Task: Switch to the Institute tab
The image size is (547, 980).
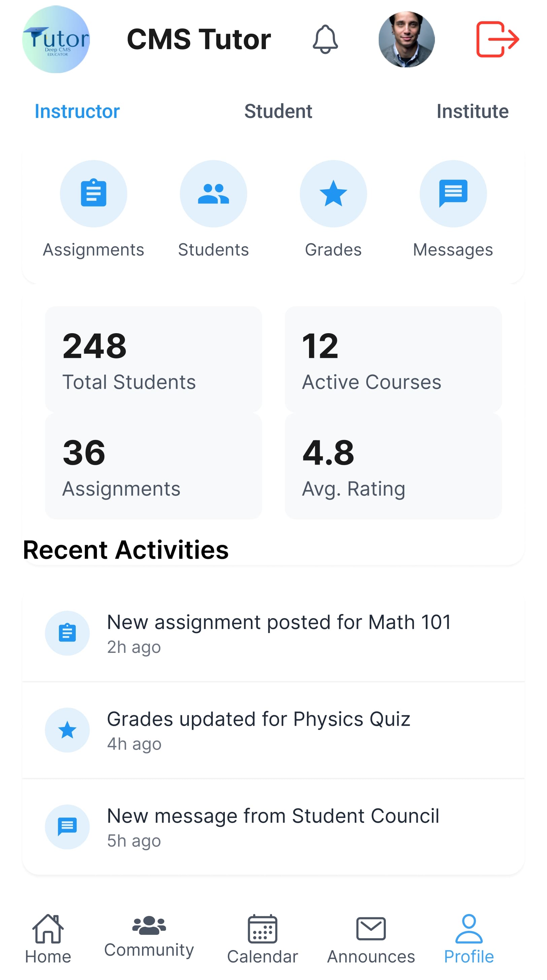Action: 472,112
